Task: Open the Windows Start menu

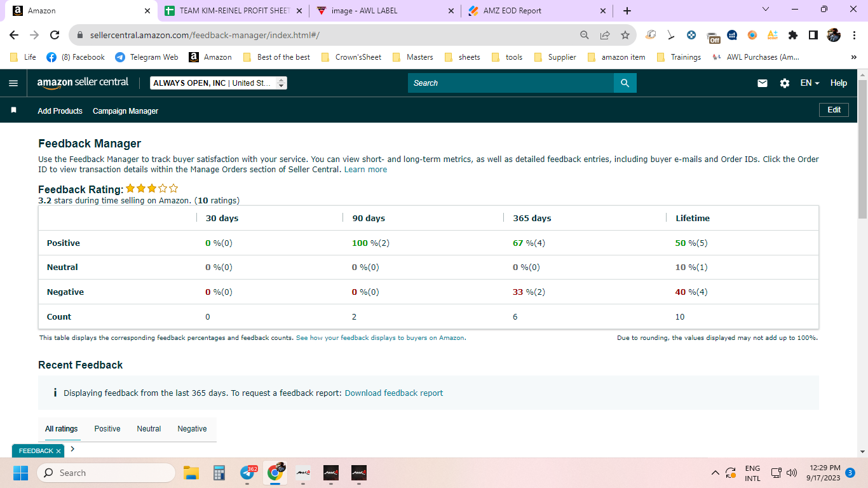Action: tap(21, 473)
